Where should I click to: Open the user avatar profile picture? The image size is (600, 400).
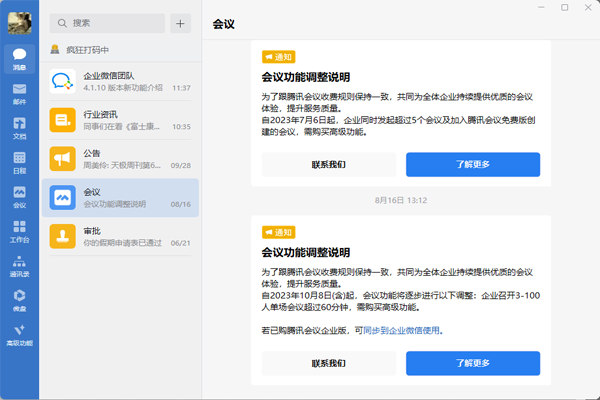(x=20, y=23)
